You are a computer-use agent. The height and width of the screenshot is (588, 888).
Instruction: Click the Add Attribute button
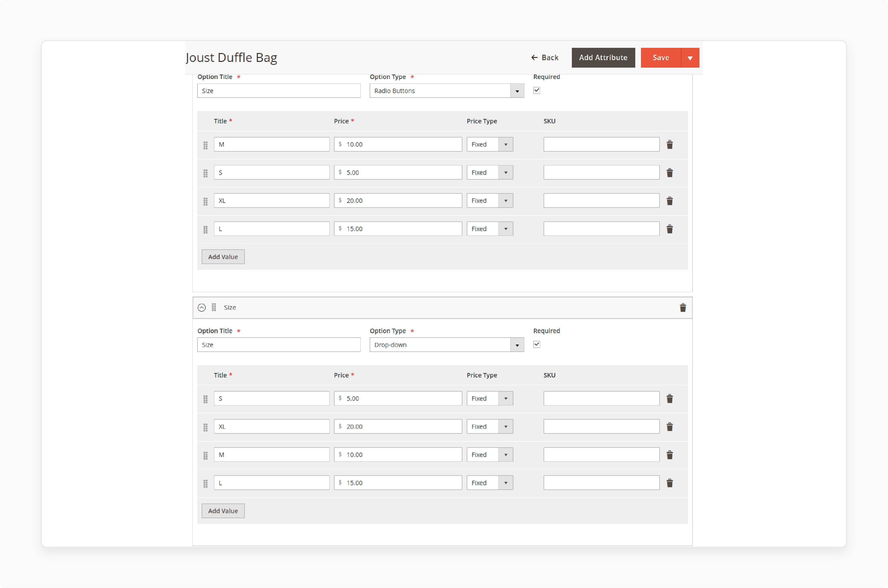click(603, 58)
